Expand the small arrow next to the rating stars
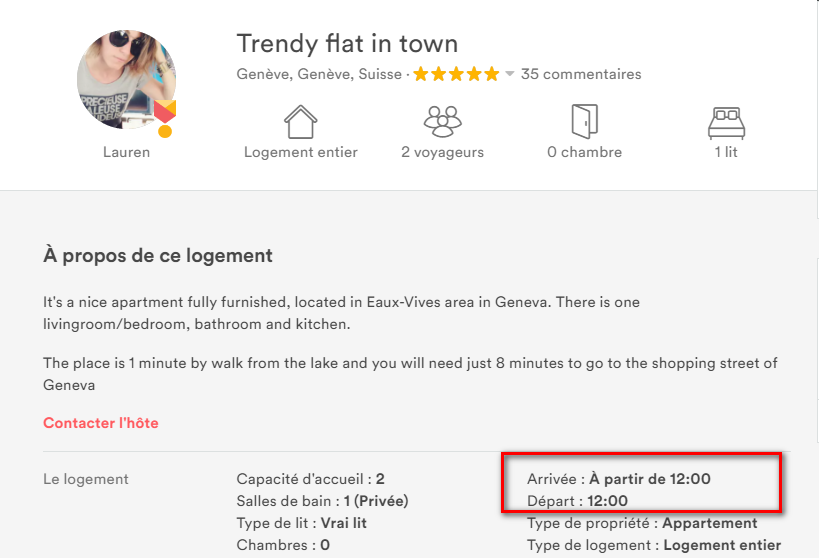Image resolution: width=819 pixels, height=558 pixels. 510,74
